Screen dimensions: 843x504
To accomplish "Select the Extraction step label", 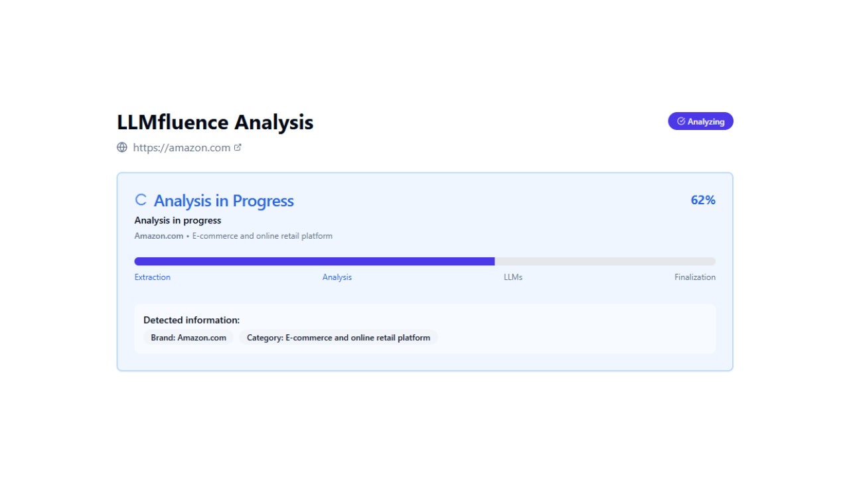I will 153,277.
